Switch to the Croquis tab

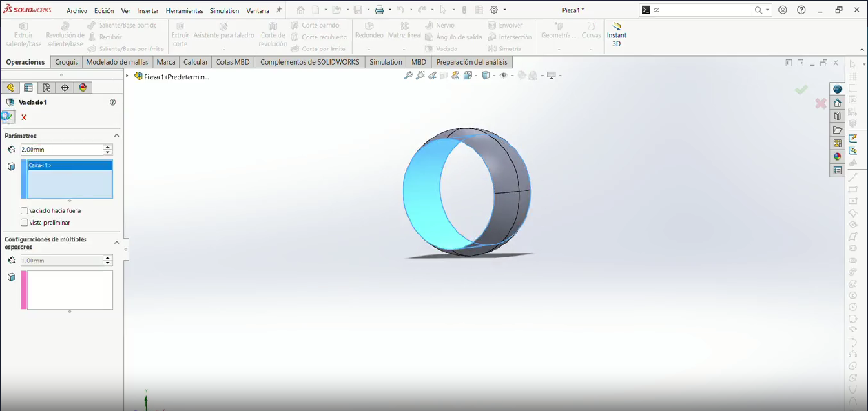67,62
